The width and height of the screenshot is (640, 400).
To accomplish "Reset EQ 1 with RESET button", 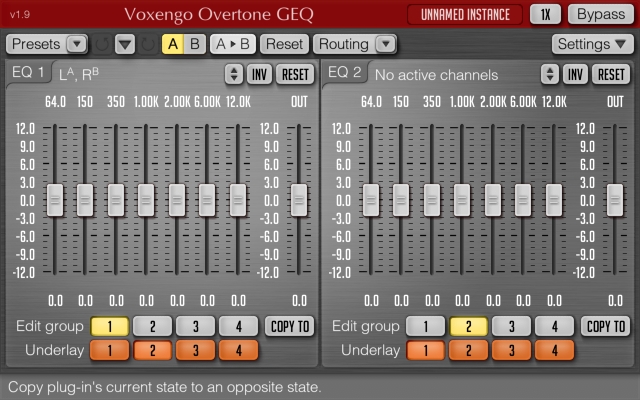I will [295, 74].
